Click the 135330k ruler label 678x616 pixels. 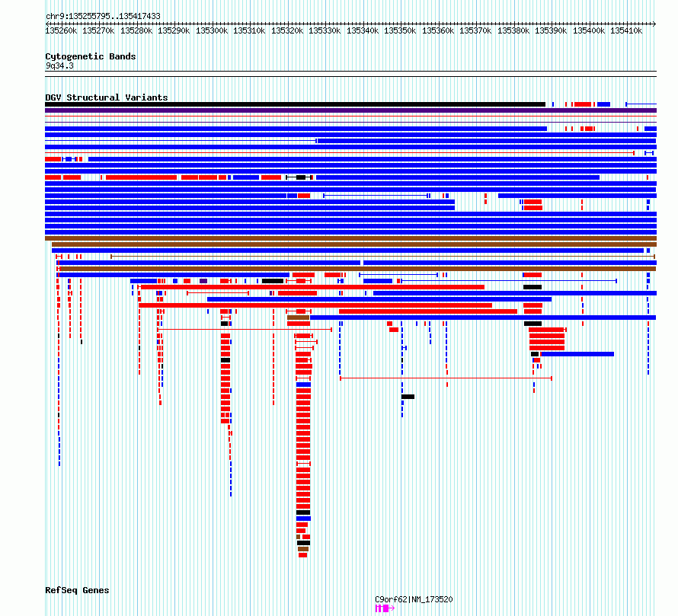[325, 30]
